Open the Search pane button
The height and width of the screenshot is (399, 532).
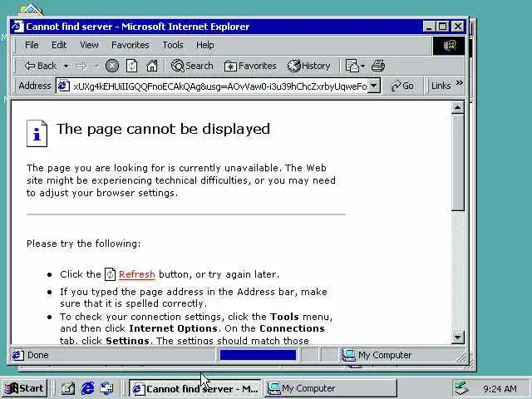coord(192,66)
